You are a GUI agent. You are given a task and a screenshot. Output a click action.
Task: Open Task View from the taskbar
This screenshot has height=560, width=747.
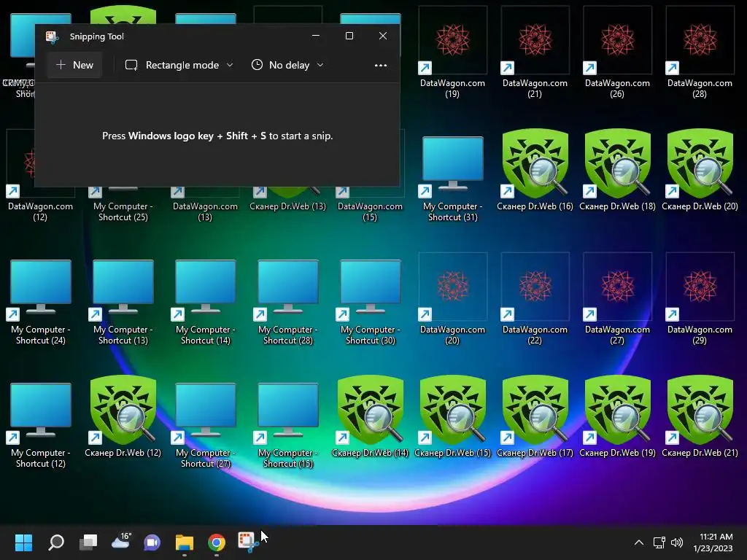[88, 542]
